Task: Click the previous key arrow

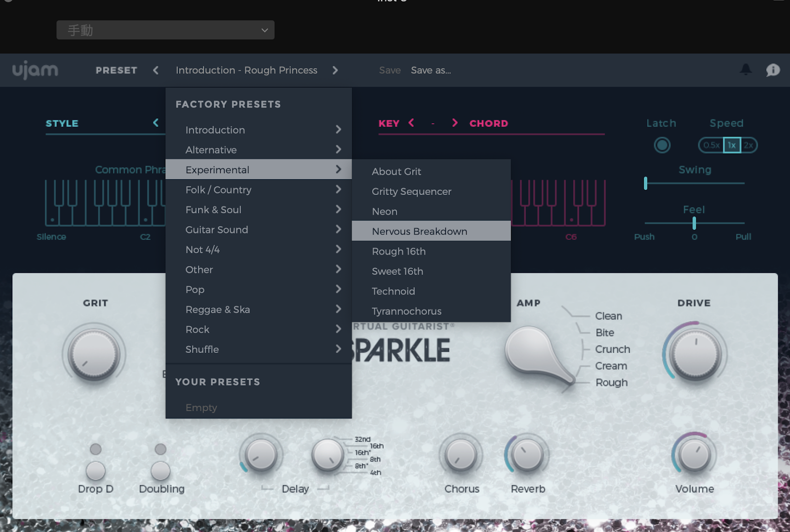Action: [411, 122]
